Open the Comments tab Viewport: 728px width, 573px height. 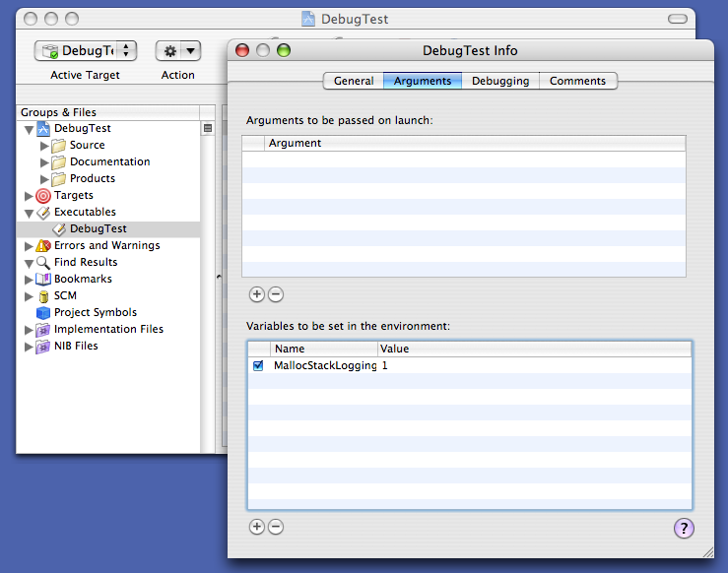pyautogui.click(x=578, y=81)
